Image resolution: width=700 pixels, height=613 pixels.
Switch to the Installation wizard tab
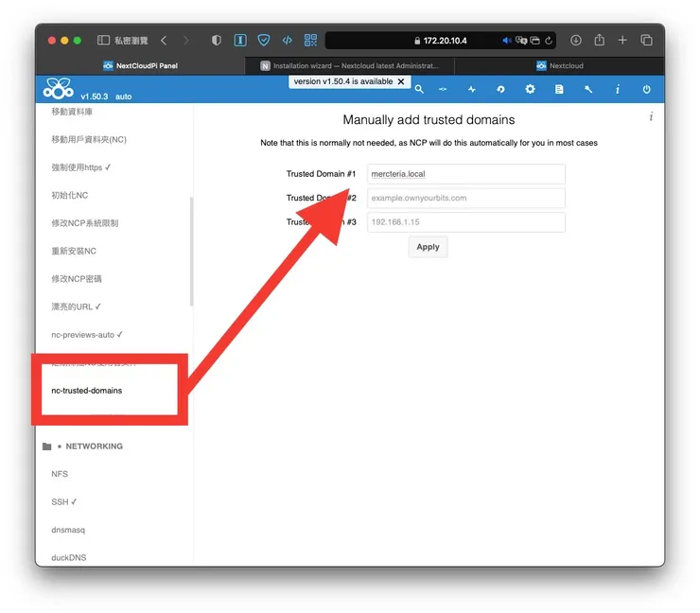coord(350,65)
